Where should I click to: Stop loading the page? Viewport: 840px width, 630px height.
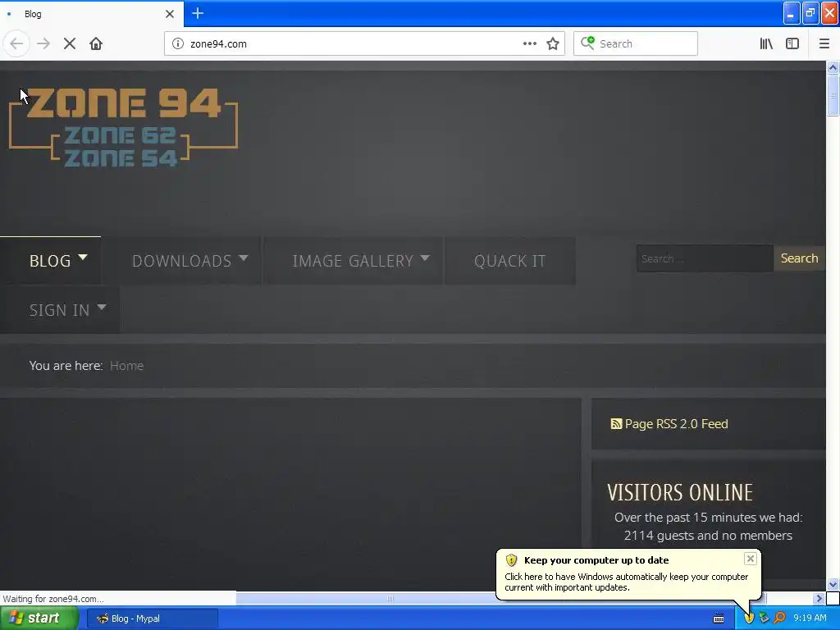click(70, 43)
